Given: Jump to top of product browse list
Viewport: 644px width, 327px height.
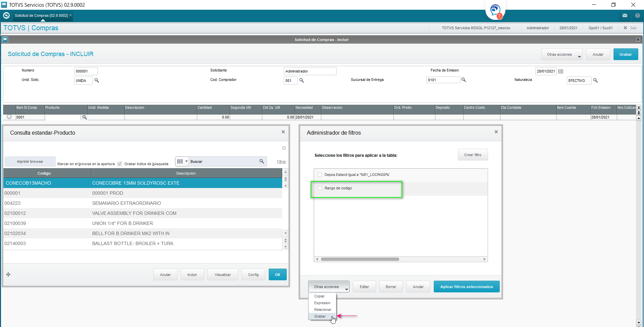Looking at the screenshot, I should click(285, 172).
